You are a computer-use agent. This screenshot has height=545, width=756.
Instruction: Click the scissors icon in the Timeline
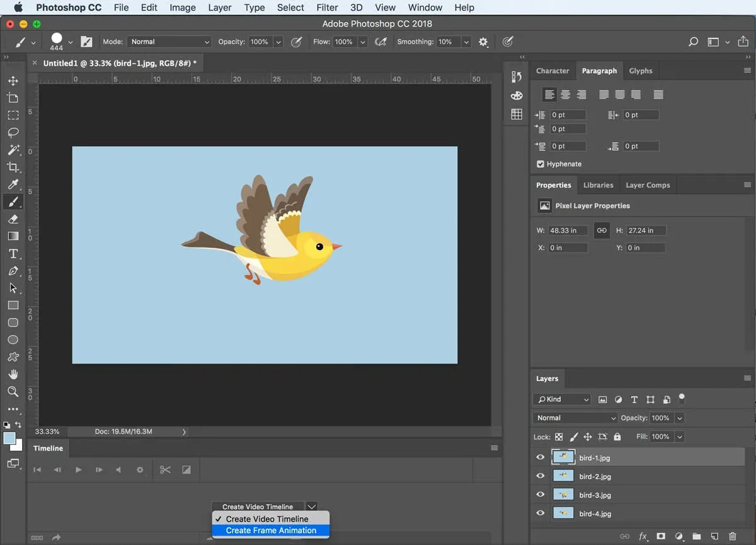(x=166, y=469)
